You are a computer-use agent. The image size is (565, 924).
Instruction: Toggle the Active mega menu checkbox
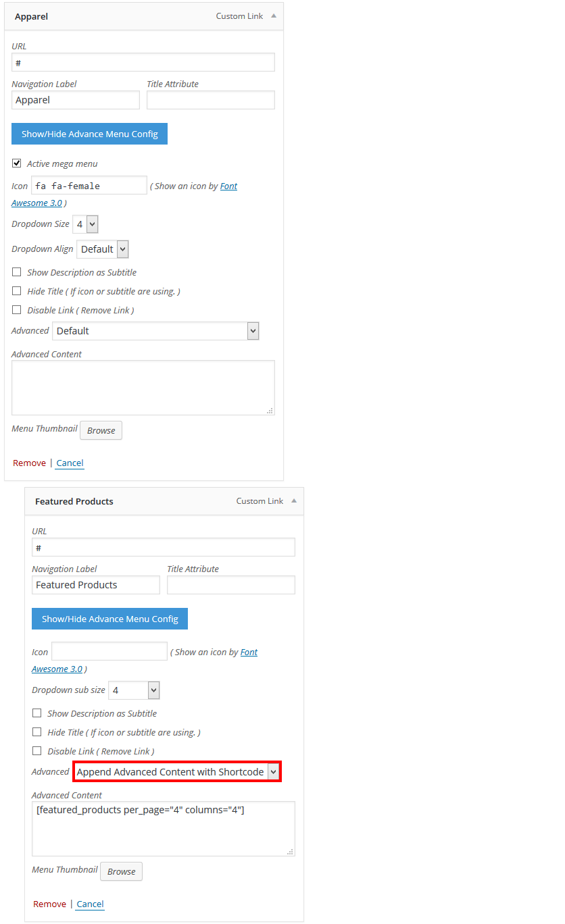click(17, 163)
